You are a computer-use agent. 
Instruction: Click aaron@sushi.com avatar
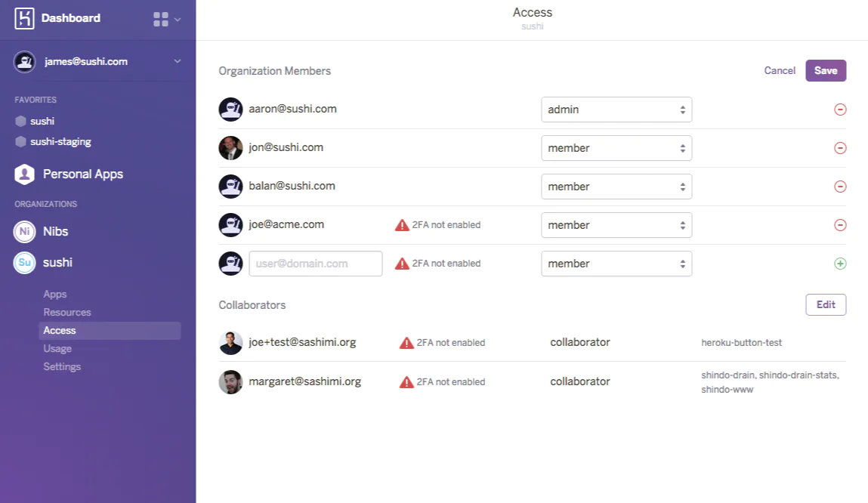[230, 110]
